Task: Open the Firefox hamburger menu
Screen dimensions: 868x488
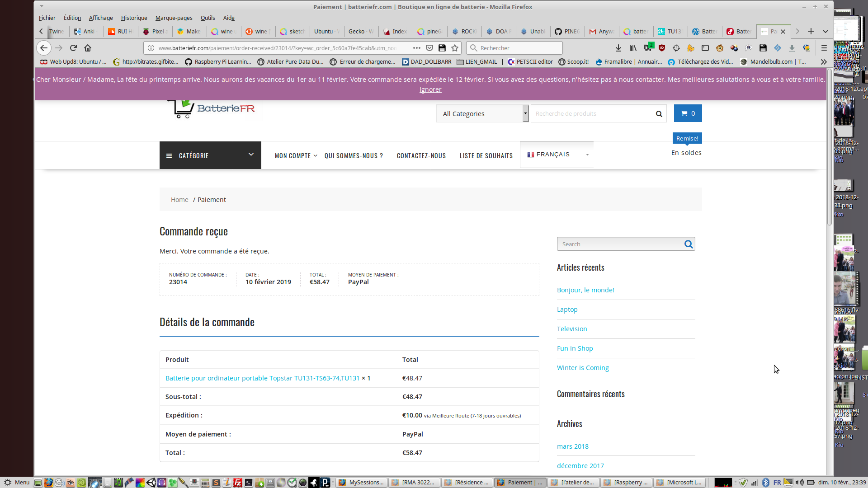Action: 824,48
